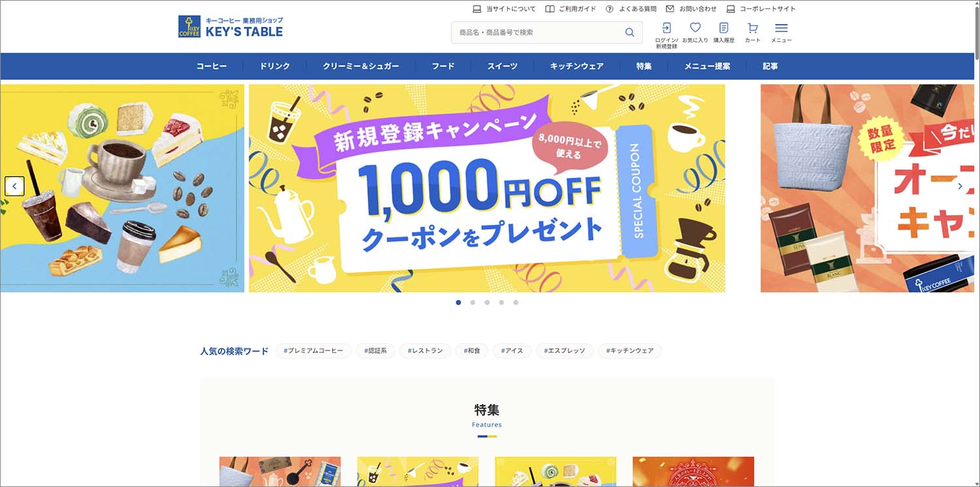Select the last carousel pagination dot

tap(516, 303)
